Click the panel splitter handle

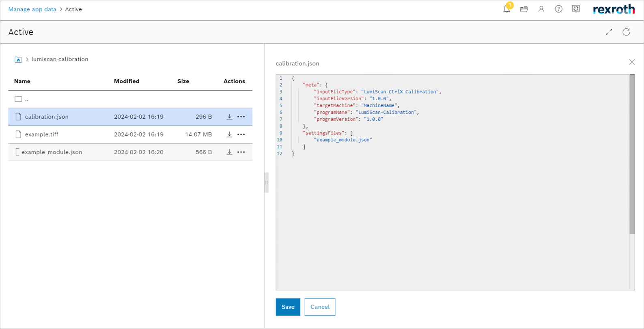point(266,183)
